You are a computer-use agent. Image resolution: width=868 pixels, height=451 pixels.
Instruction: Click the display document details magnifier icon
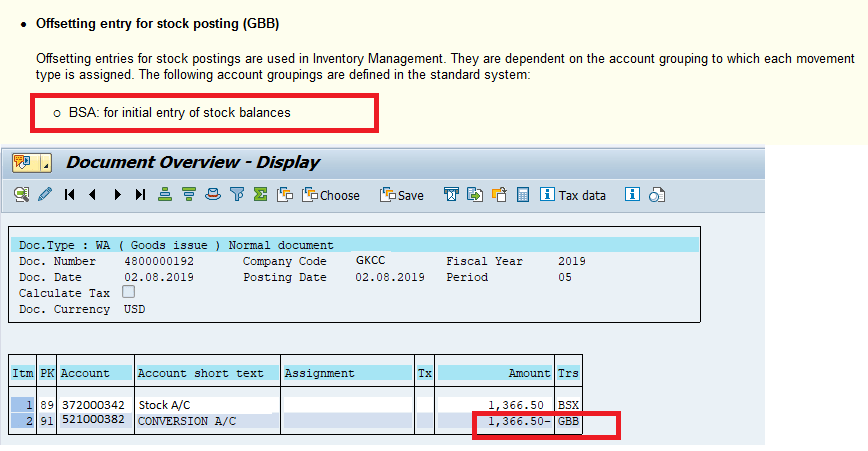click(22, 195)
